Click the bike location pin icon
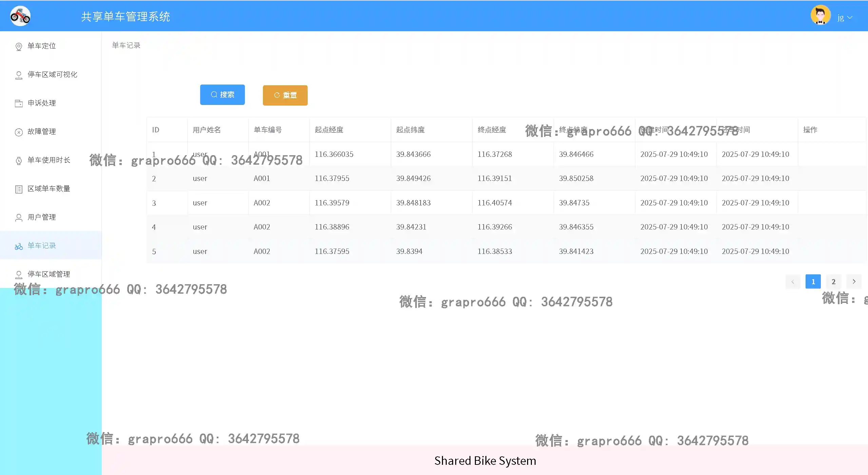868x475 pixels. tap(19, 47)
